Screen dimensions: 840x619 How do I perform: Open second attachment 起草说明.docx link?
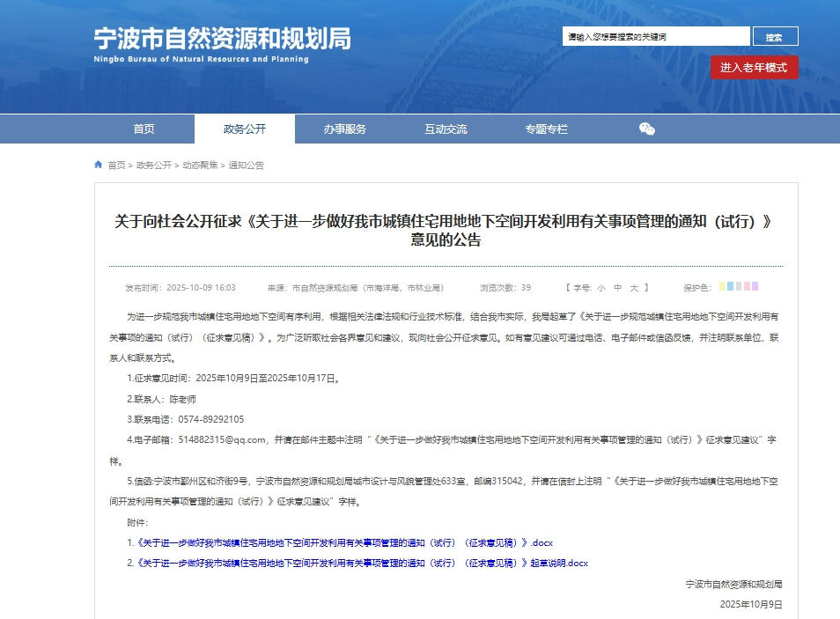362,563
